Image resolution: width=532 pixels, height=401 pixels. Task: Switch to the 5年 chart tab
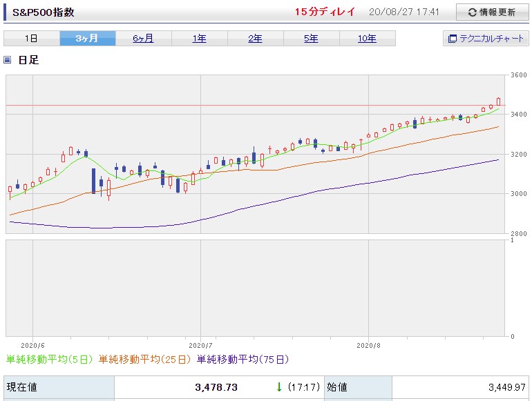[312, 38]
